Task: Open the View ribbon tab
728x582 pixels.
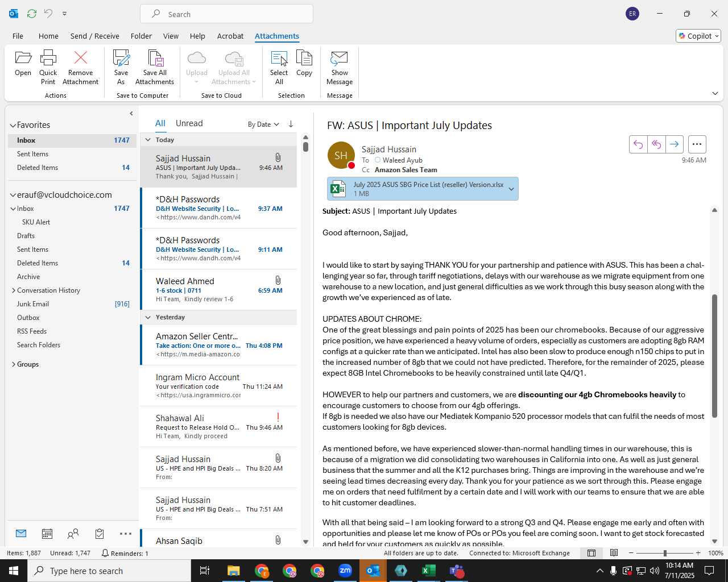Action: click(x=171, y=36)
